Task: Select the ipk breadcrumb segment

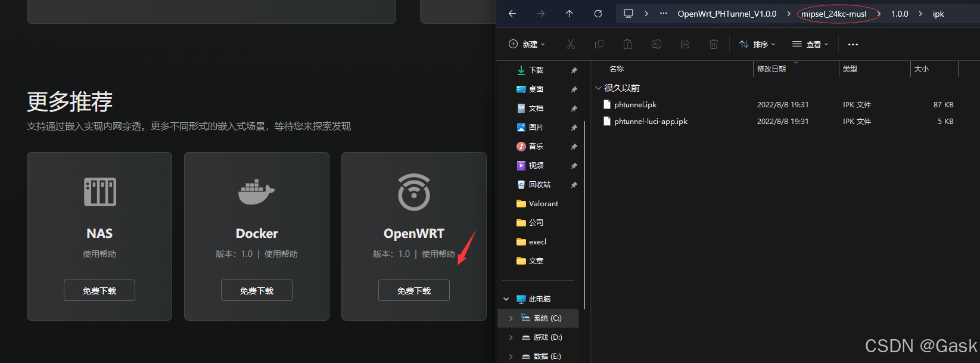Action: [x=938, y=14]
